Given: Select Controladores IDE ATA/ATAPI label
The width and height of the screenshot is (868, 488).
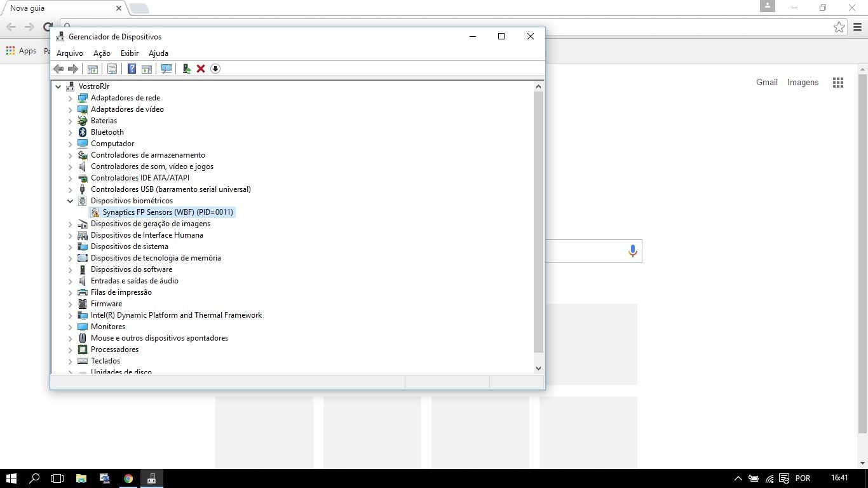Looking at the screenshot, I should tap(140, 178).
